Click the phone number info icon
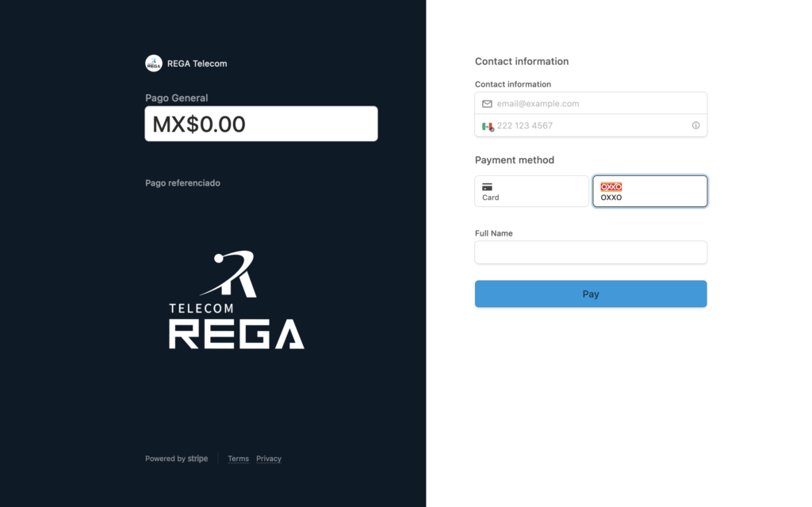Image resolution: width=812 pixels, height=507 pixels. point(695,125)
